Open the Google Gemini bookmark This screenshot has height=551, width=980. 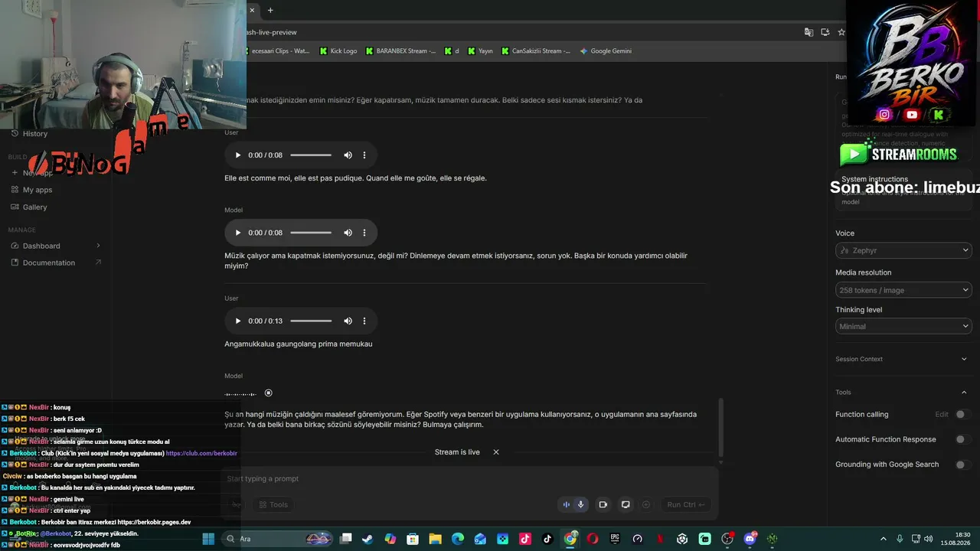pos(606,51)
